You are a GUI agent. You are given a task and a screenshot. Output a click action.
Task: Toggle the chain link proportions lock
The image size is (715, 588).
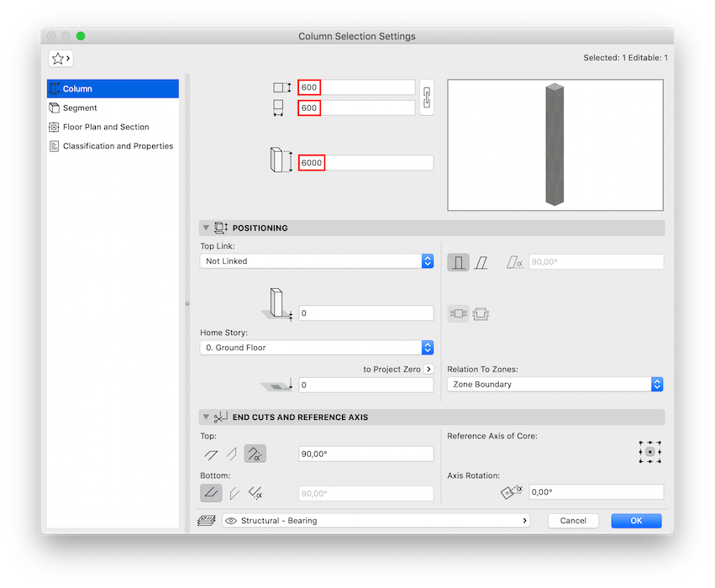[x=426, y=97]
